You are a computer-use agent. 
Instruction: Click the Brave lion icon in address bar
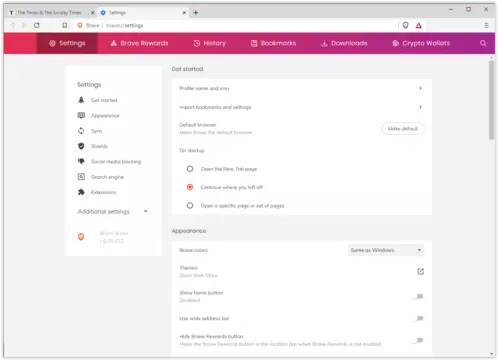(x=80, y=25)
